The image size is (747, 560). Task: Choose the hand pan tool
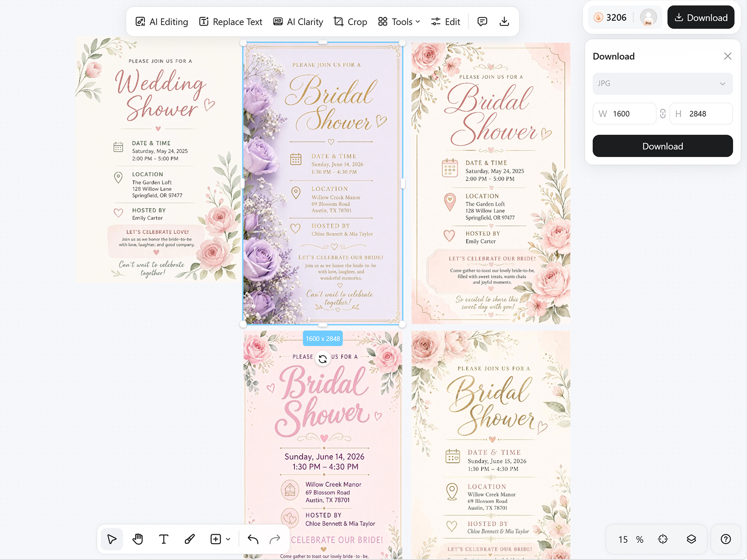point(138,539)
